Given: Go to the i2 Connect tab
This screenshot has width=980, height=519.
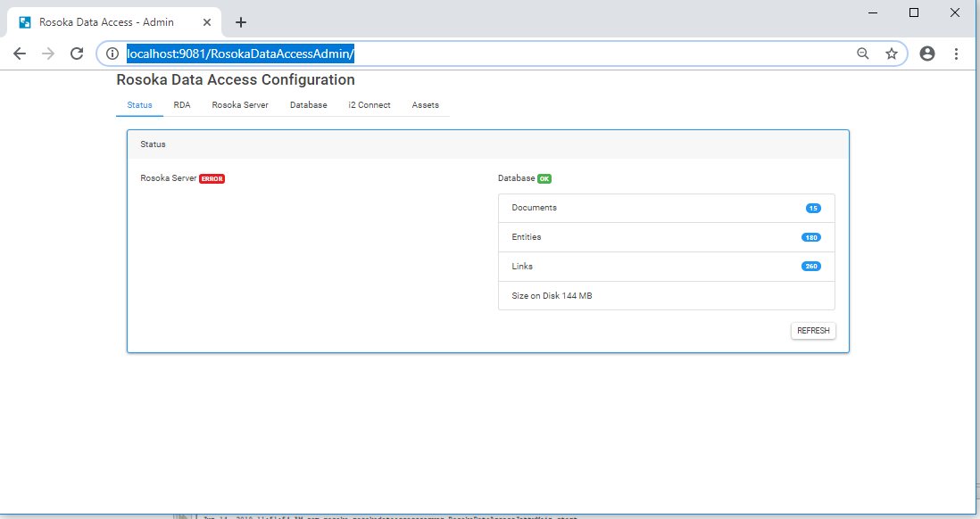Looking at the screenshot, I should pos(370,105).
